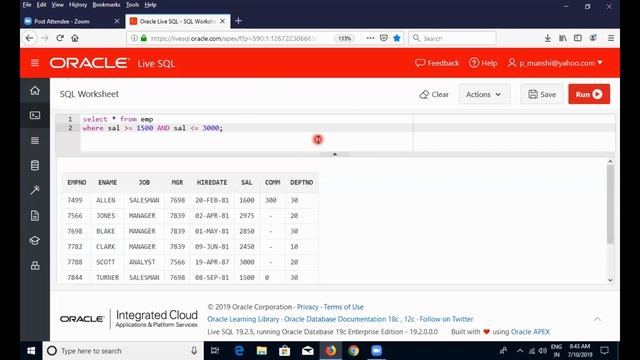Click the footer scroll-to-top chevron
The width and height of the screenshot is (640, 360).
pos(597,319)
